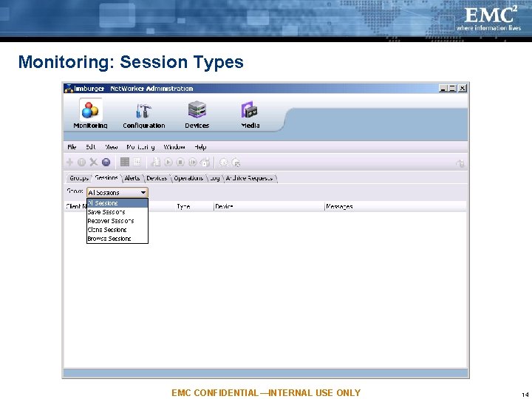This screenshot has height=399, width=532.
Task: Switch to the Devices tab below toolbar
Action: coord(157,179)
